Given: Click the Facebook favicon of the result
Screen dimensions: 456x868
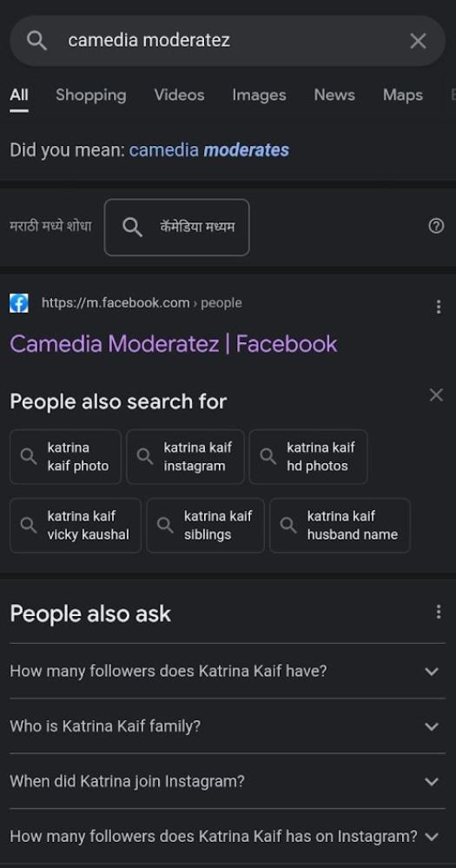Looking at the screenshot, I should pos(19,303).
